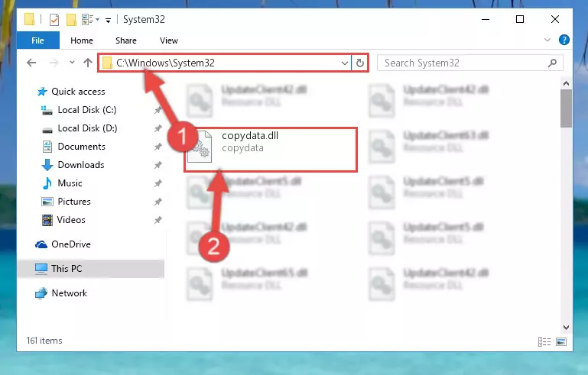Open the Help question mark icon
The width and height of the screenshot is (588, 375).
[x=564, y=40]
